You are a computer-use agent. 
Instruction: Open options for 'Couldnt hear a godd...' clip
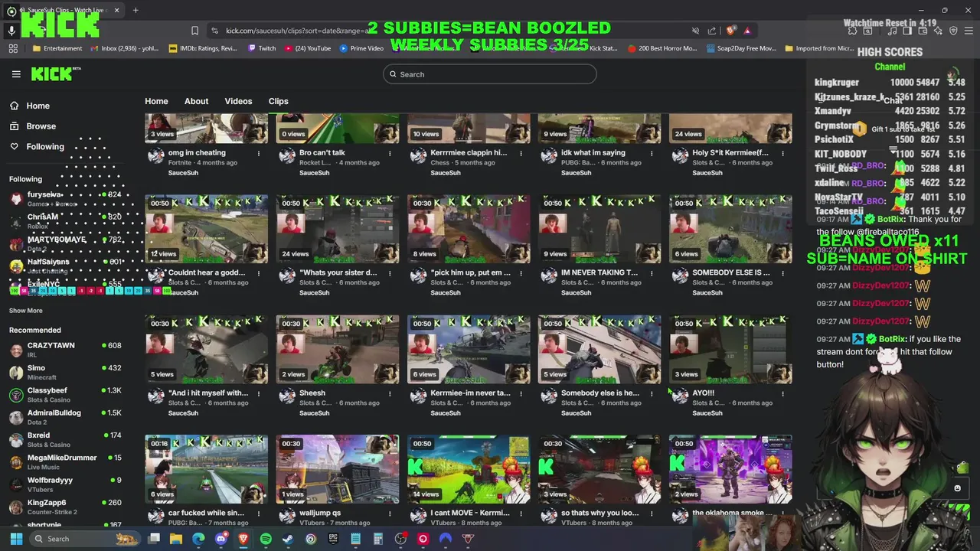point(259,273)
